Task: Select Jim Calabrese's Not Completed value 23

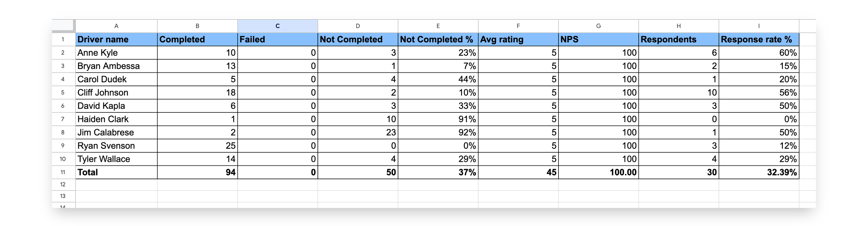Action: click(x=357, y=132)
